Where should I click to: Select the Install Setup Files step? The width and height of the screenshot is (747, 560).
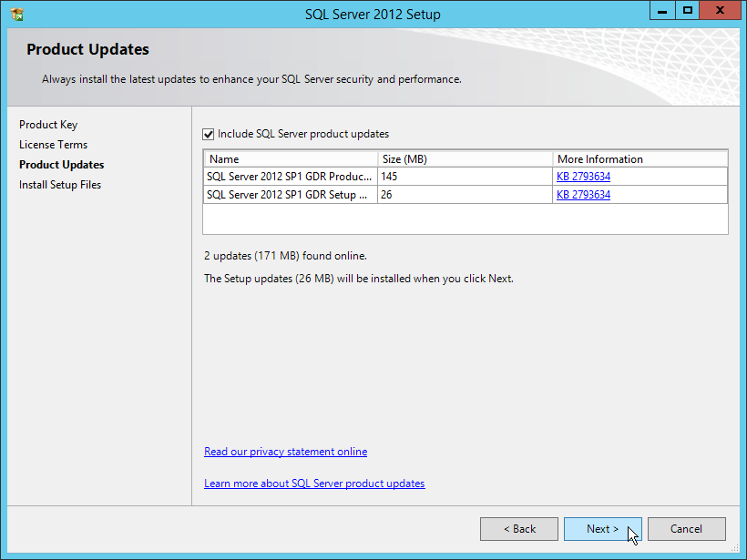[60, 184]
